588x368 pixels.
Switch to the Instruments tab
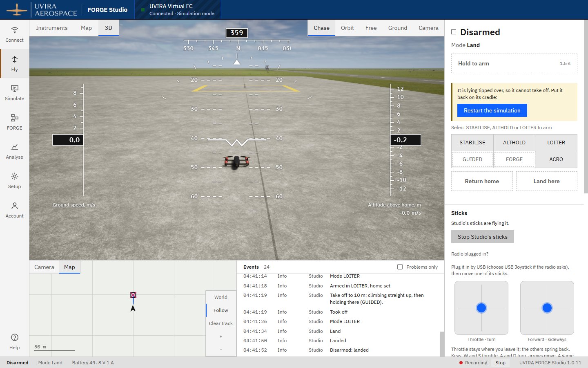pos(51,28)
